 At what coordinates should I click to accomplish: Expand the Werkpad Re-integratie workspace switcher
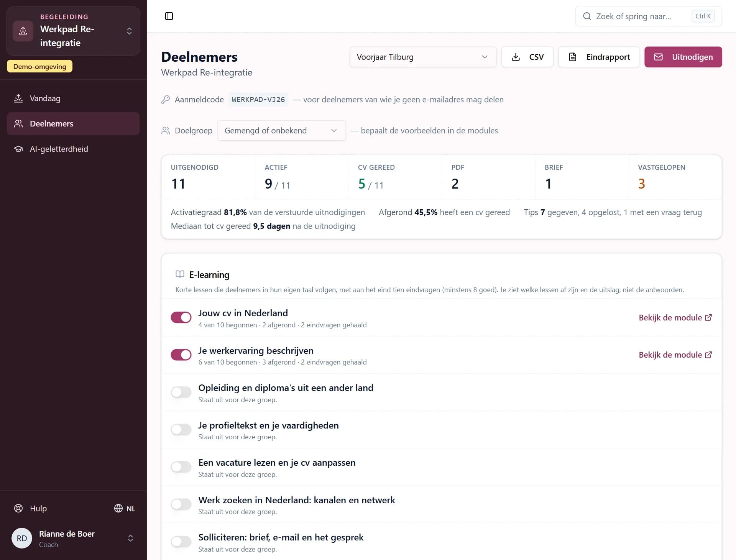(x=73, y=31)
